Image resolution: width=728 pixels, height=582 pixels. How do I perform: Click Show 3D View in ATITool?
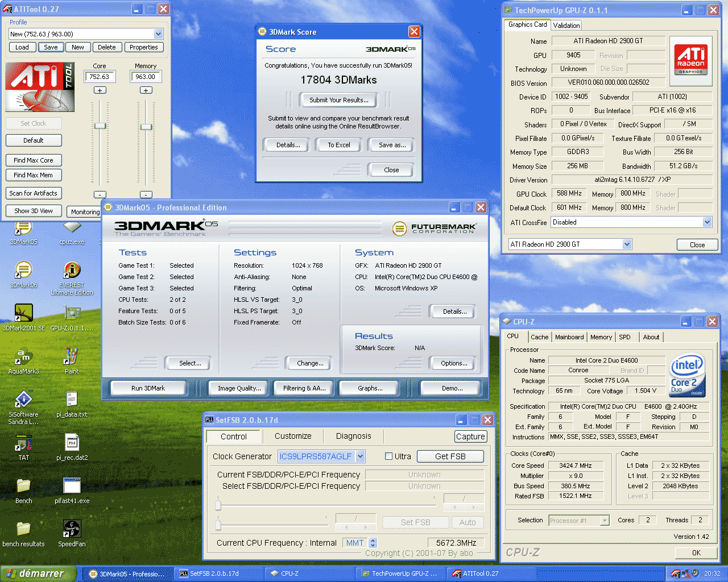click(x=34, y=211)
